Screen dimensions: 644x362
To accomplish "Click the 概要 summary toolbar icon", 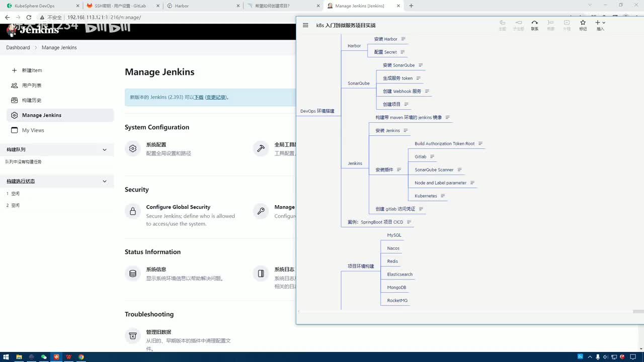I will (550, 25).
